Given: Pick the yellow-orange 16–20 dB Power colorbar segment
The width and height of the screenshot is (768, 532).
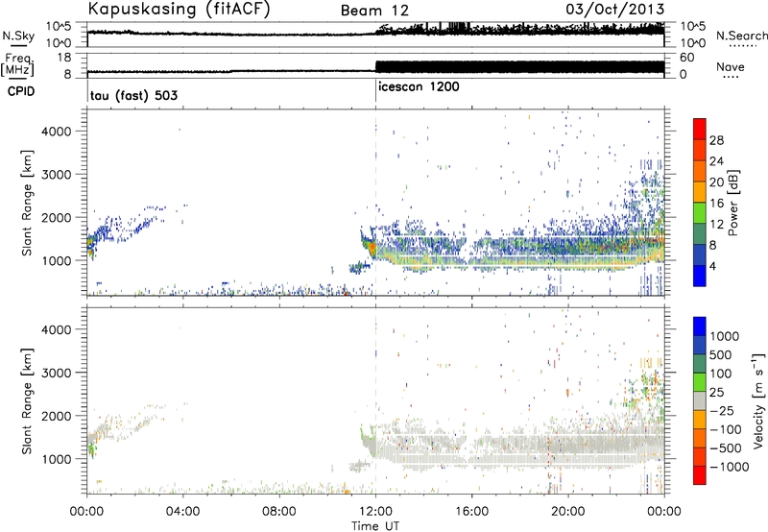Looking at the screenshot, I should (x=700, y=191).
